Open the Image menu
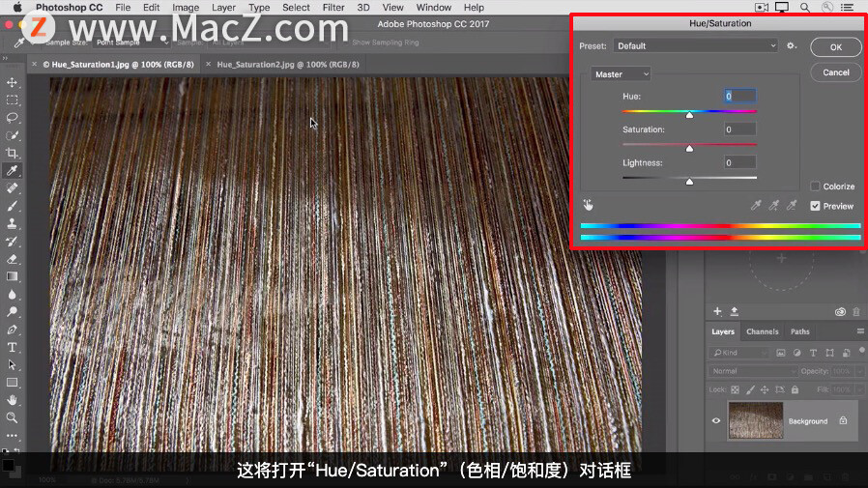 point(186,7)
